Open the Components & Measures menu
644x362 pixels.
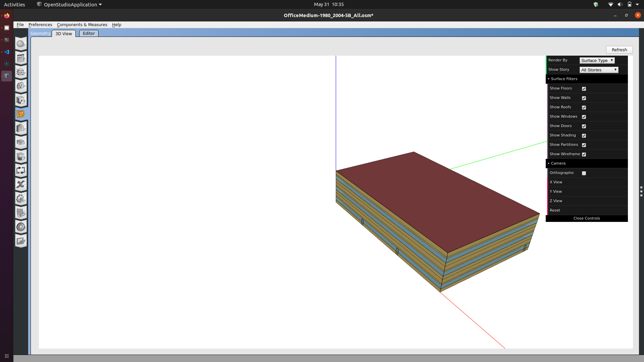(x=82, y=24)
